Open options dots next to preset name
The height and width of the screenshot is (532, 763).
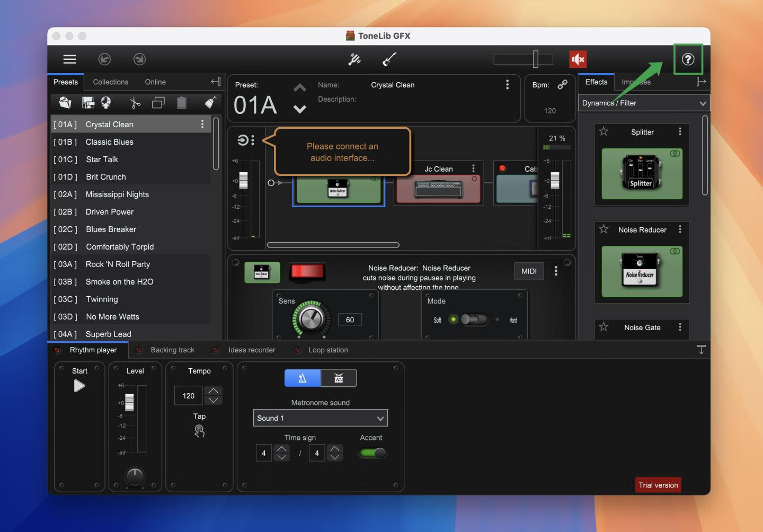point(507,84)
